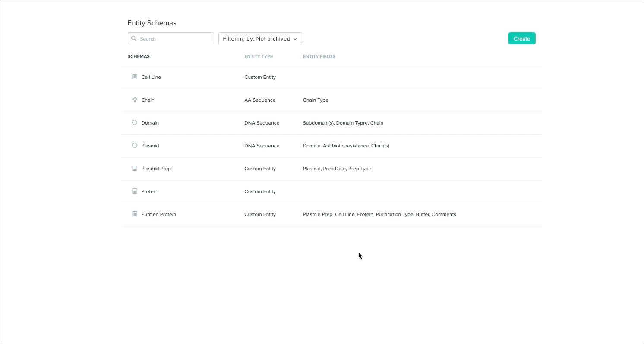Click Domain, Antibiotic resistance, Chain(s) fields text

click(x=346, y=146)
